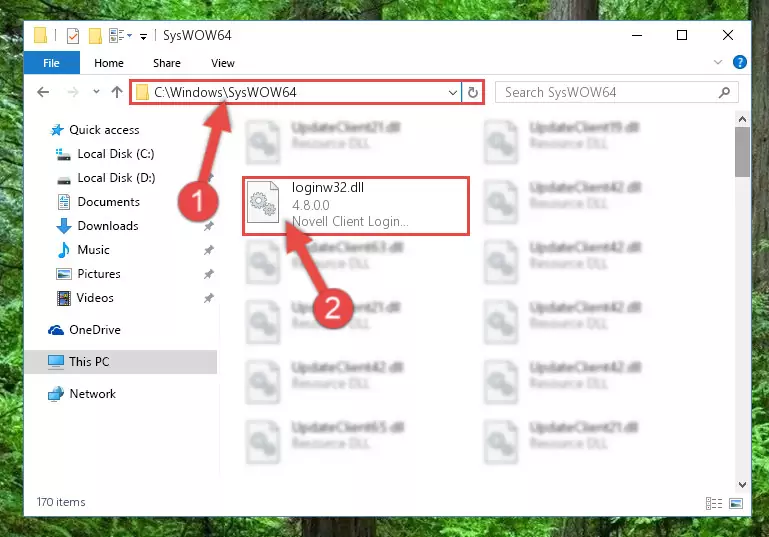Viewport: 769px width, 537px height.
Task: Click the Novell Client Login description
Action: [350, 222]
